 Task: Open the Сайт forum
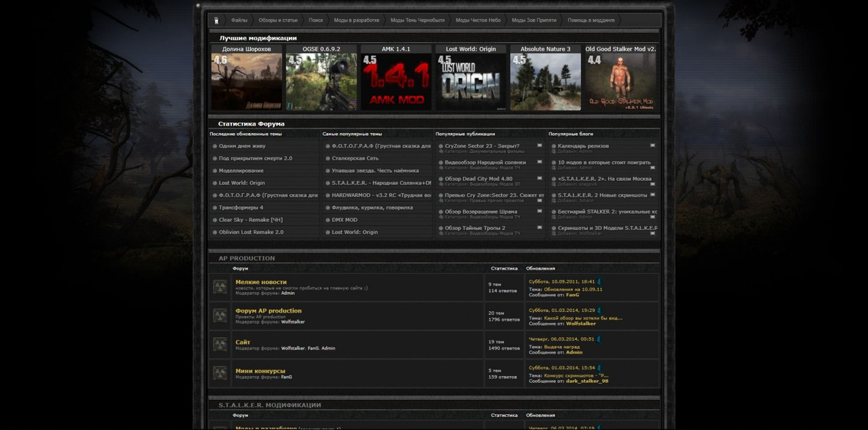coord(243,343)
